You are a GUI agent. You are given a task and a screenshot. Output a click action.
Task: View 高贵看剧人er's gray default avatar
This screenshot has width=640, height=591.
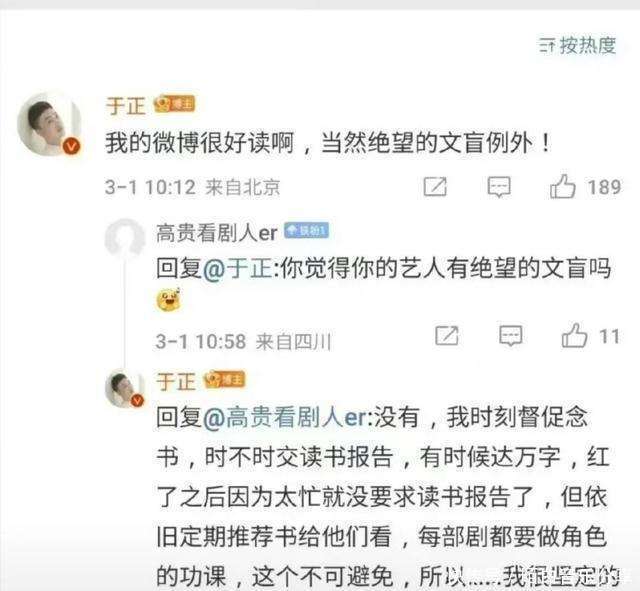[124, 238]
